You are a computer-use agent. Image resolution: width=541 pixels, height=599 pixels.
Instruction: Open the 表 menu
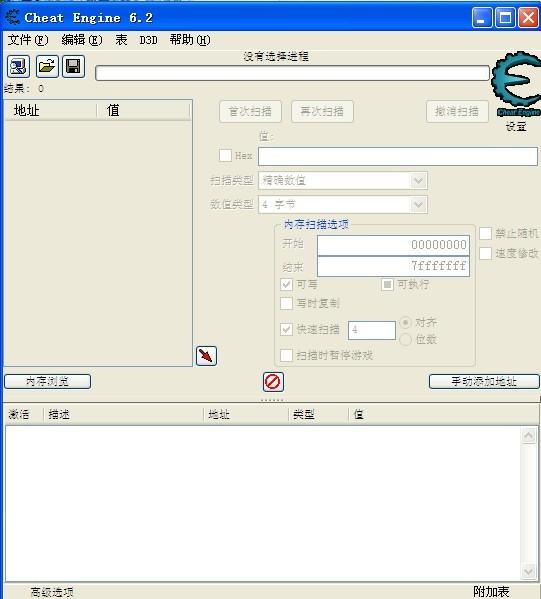121,40
